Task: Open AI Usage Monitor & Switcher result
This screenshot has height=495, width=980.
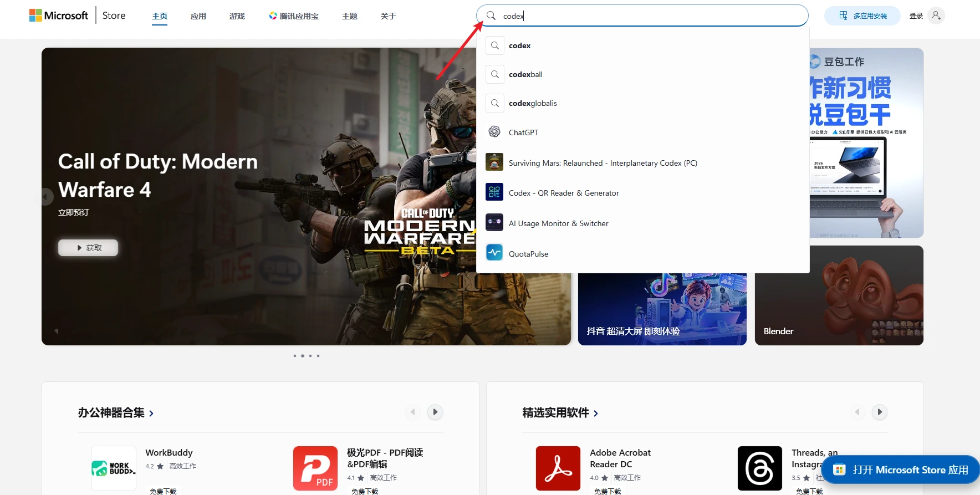Action: click(643, 223)
